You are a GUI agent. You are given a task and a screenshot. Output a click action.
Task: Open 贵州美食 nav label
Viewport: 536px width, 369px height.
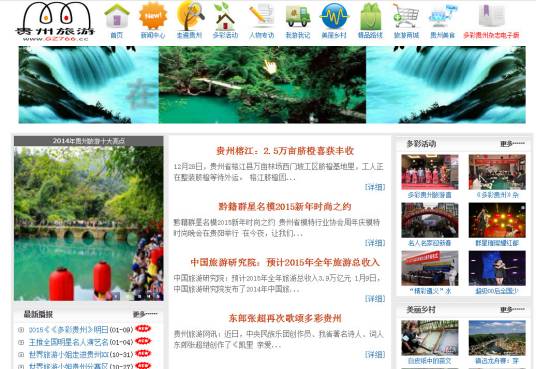coord(443,35)
